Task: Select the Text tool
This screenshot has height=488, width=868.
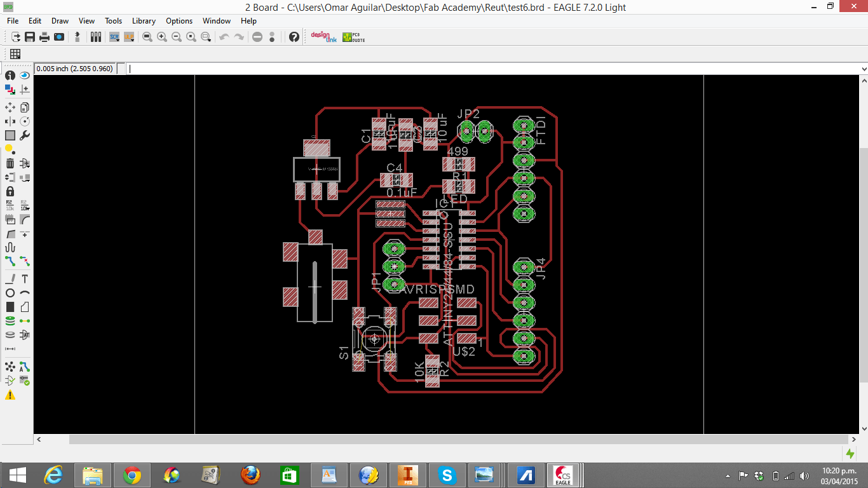Action: pos(25,279)
